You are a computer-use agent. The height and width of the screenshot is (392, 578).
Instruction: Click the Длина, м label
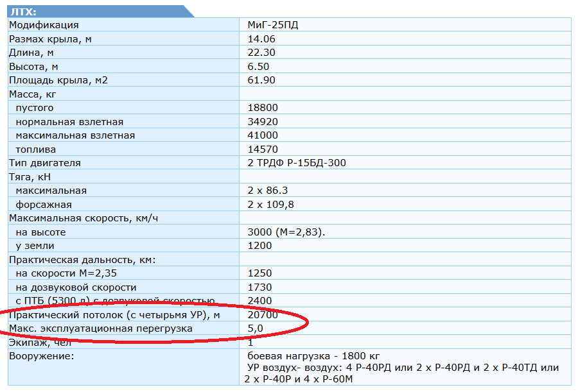[x=31, y=53]
